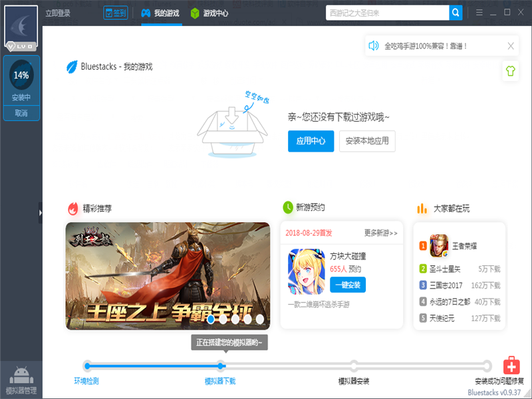Click the user avatar fish icon
This screenshot has width=532, height=399.
(21, 25)
